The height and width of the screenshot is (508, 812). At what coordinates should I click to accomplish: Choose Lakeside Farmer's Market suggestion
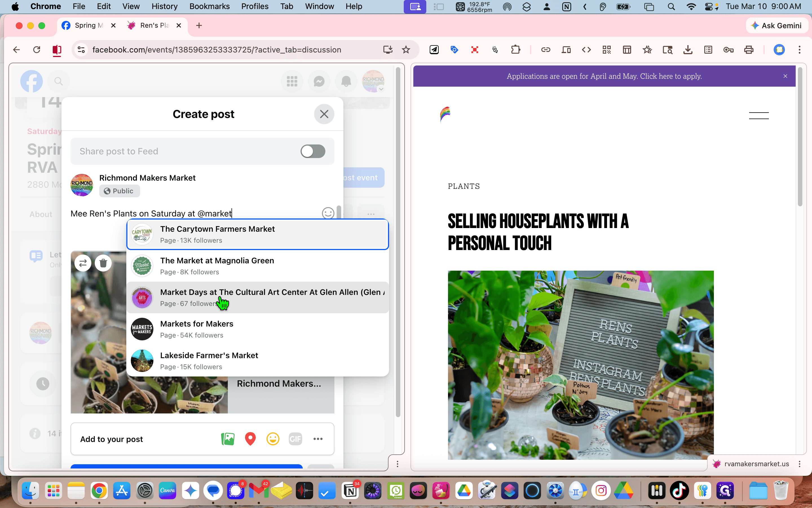pyautogui.click(x=257, y=360)
